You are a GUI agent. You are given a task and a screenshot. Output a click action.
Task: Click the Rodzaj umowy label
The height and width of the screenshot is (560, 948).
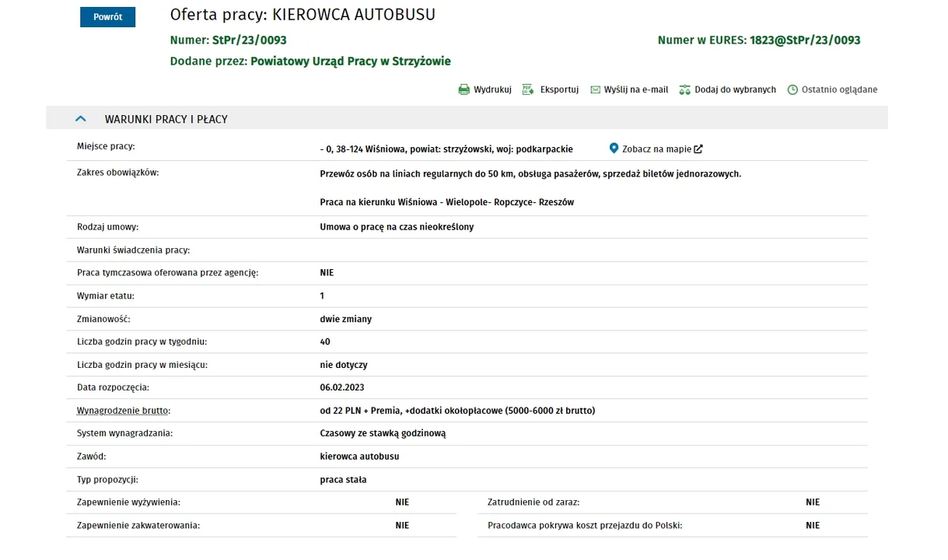coord(107,227)
